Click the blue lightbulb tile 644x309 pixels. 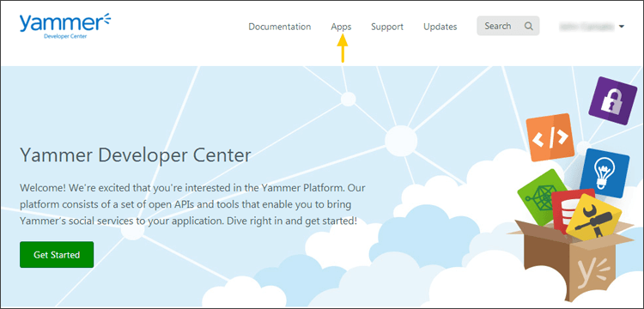point(605,173)
